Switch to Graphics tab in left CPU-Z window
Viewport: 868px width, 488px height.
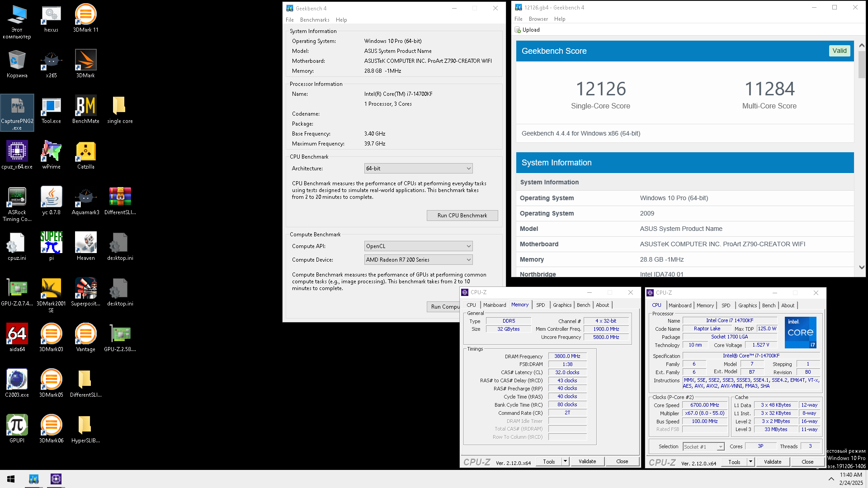562,305
